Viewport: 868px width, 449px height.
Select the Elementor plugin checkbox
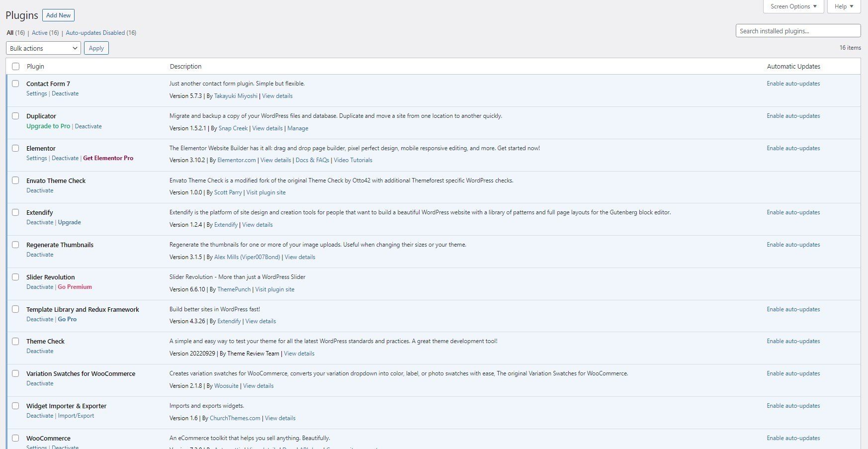tap(15, 148)
